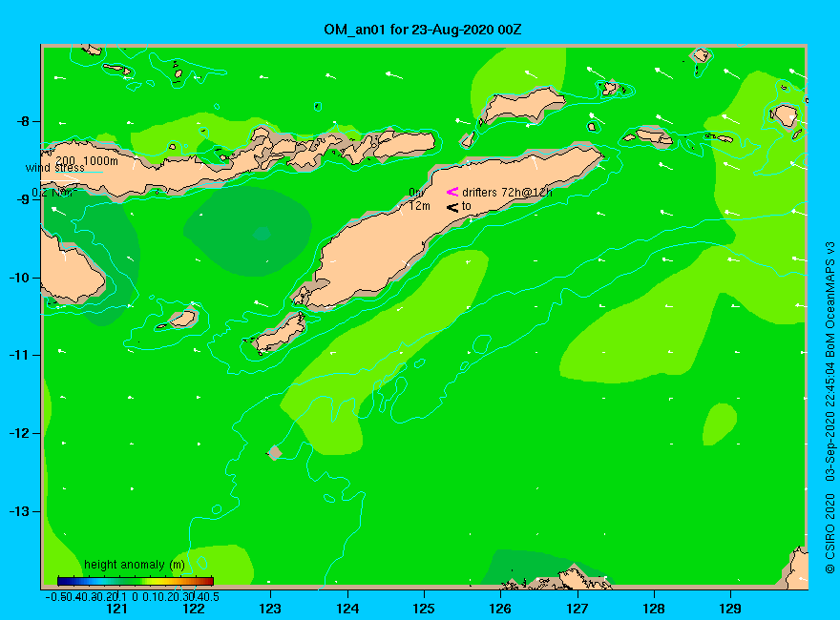Screen dimensions: 840x620
Task: Click the latitude label '-13'
Action: pyautogui.click(x=20, y=511)
